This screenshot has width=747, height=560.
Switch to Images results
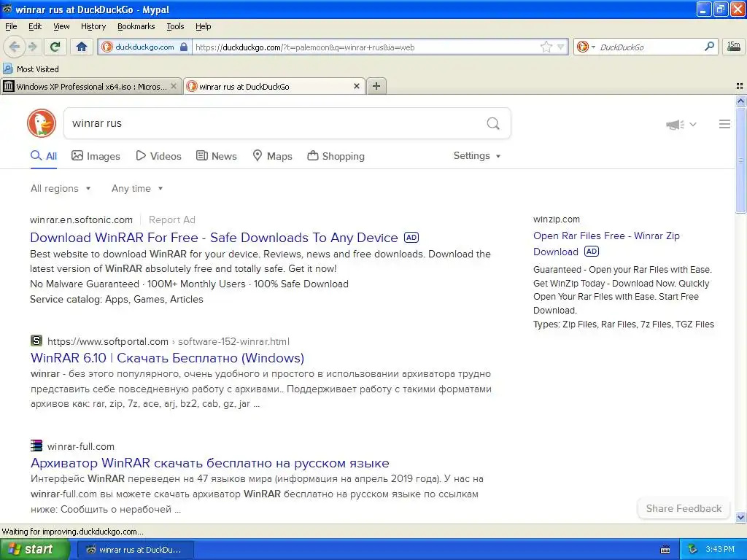(96, 156)
